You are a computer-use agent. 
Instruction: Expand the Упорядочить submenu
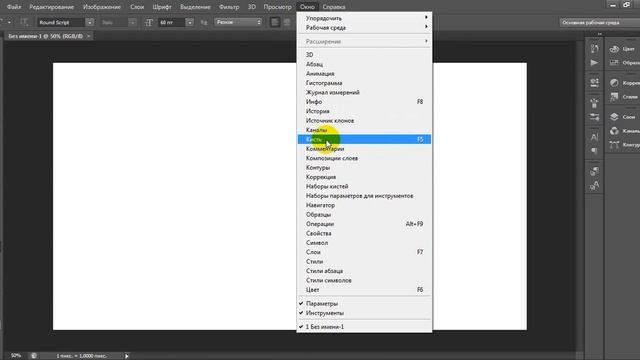[364, 18]
